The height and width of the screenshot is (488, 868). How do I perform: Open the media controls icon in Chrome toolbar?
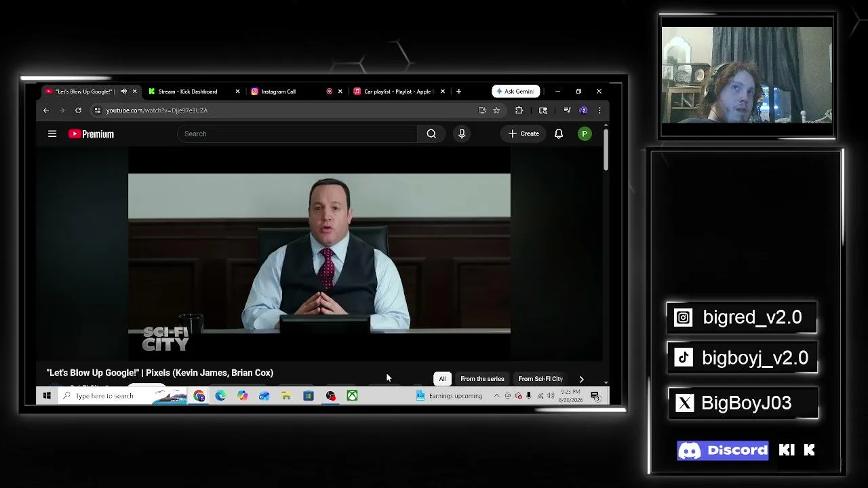pos(567,110)
